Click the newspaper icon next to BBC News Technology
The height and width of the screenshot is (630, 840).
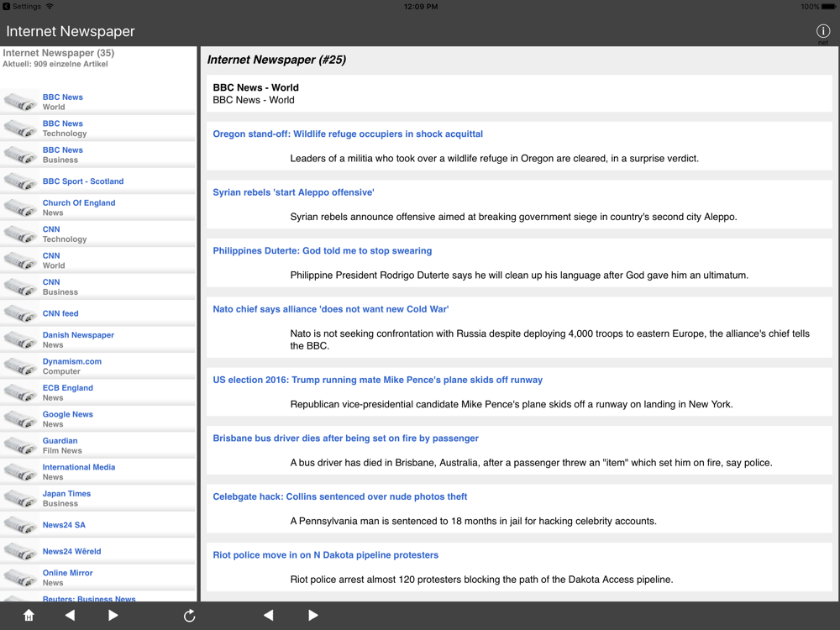pos(20,128)
